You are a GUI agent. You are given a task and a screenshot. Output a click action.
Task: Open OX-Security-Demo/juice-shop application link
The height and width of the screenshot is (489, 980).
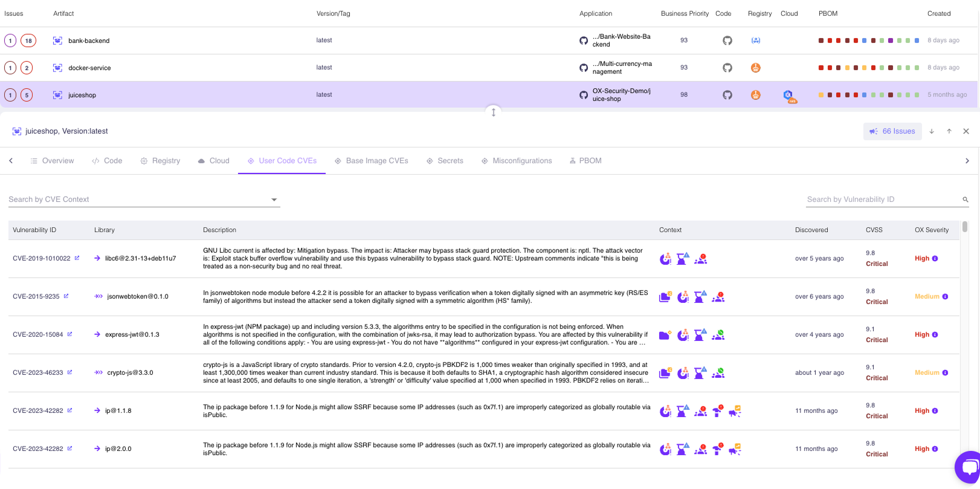tap(622, 95)
